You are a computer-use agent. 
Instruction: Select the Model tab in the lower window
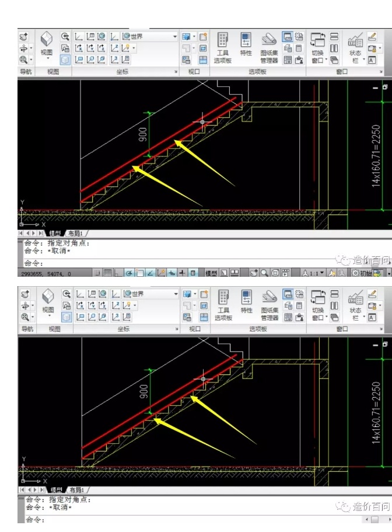pos(56,489)
